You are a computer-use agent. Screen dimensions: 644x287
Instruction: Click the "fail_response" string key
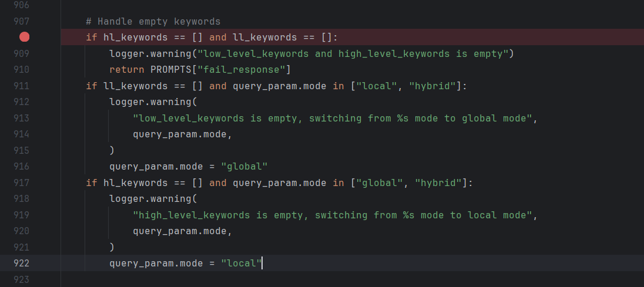pyautogui.click(x=241, y=70)
